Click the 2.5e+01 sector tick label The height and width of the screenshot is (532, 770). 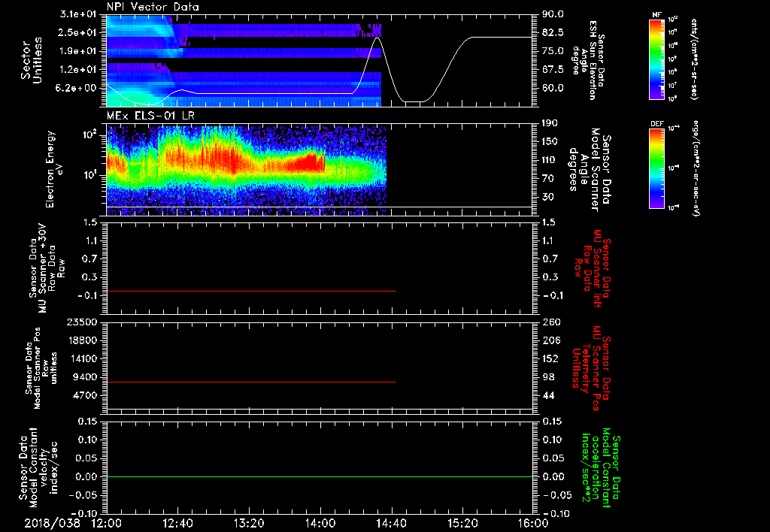78,32
